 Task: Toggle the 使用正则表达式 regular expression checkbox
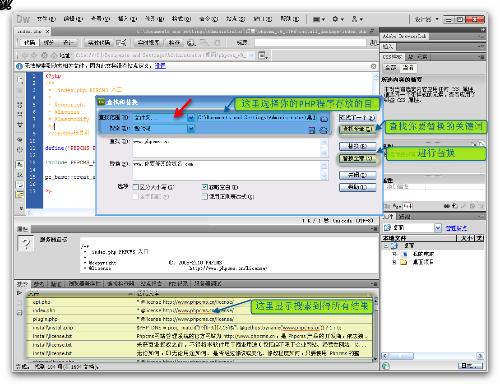(205, 196)
